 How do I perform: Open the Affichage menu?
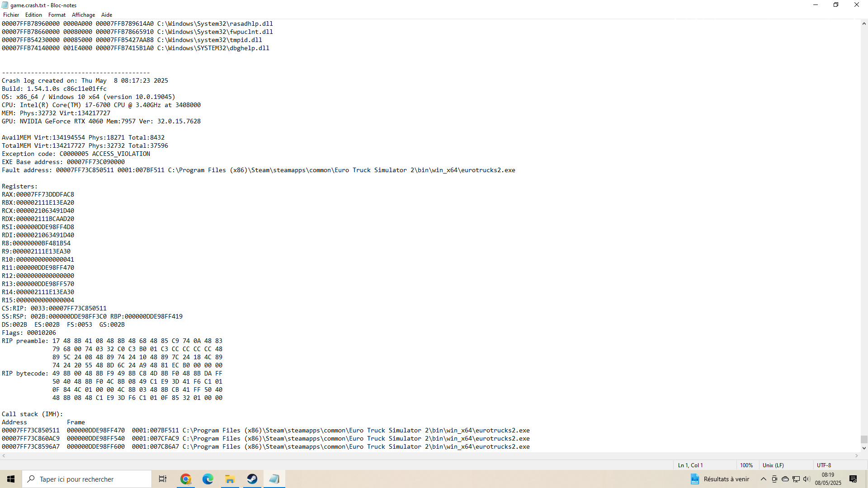coord(83,15)
